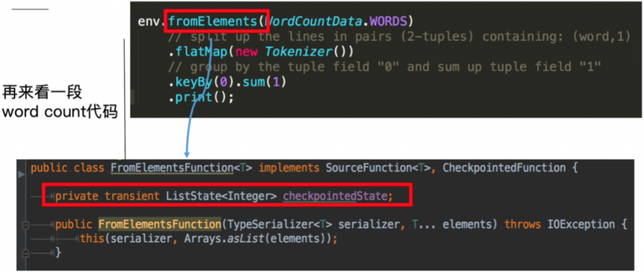Click the implements keyword
Screen dimensions: 644x273
(x=289, y=168)
